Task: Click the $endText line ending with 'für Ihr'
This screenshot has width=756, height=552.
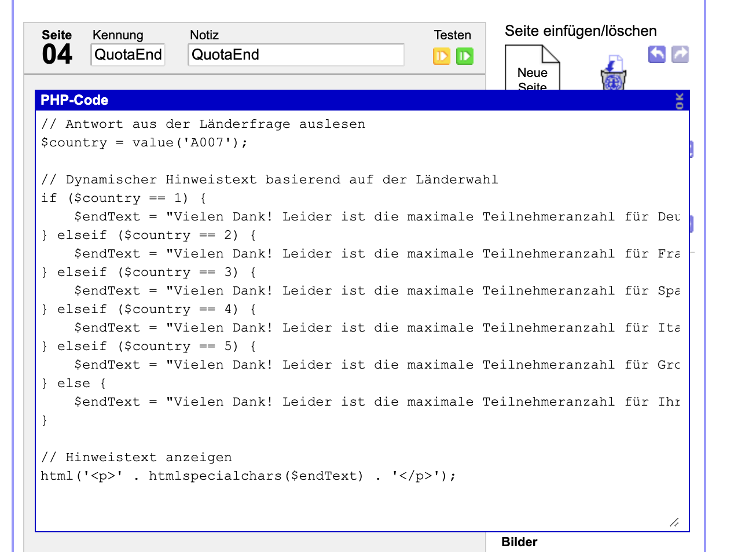Action: click(377, 402)
